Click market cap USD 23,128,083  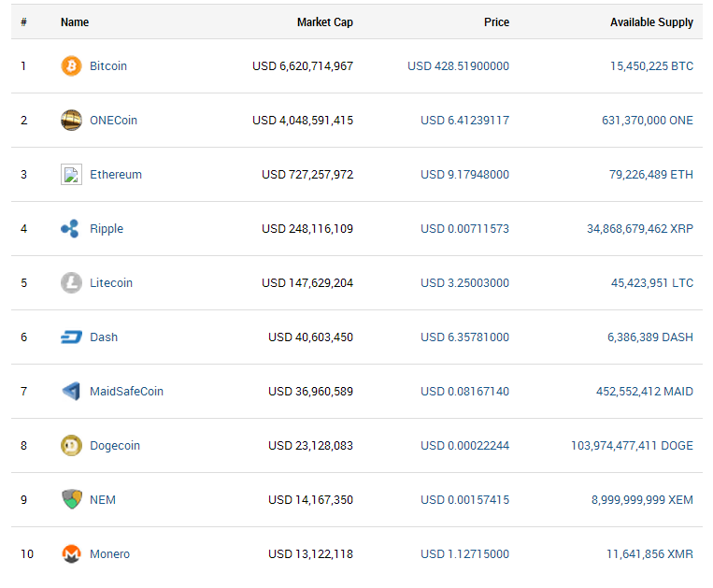310,445
